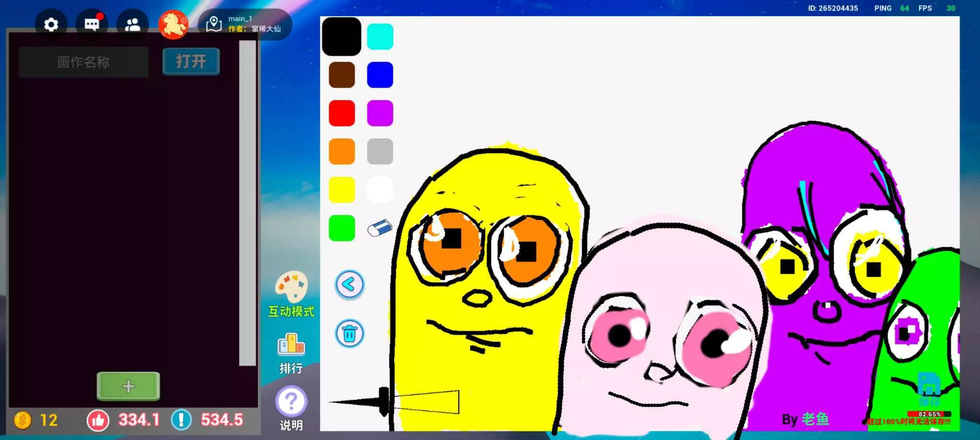Viewport: 980px width, 440px height.
Task: Open the 排行 ranking podium icon
Action: click(x=291, y=345)
